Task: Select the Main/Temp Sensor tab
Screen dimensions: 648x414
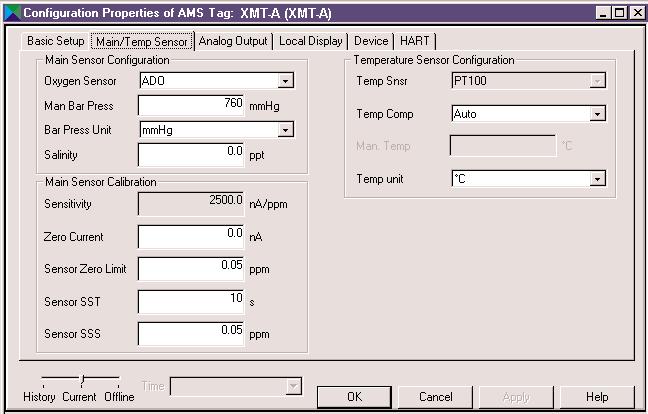Action: [x=142, y=41]
